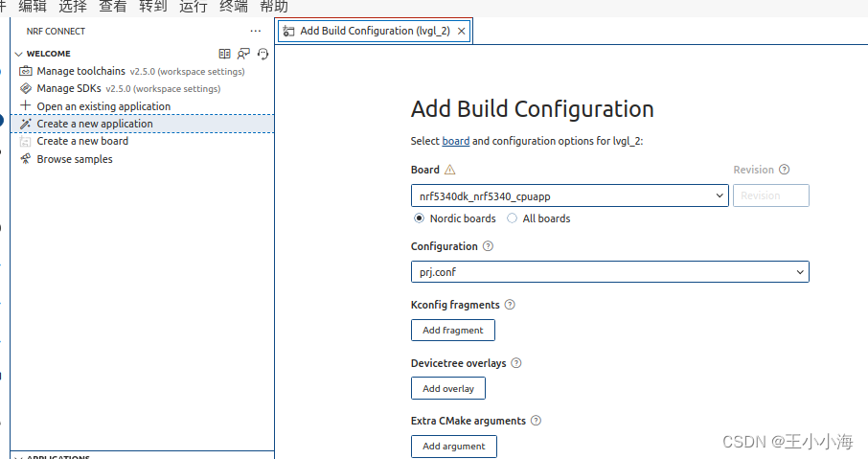The image size is (868, 459).
Task: Click the help icon next to Extra CMake arguments
Action: [536, 421]
